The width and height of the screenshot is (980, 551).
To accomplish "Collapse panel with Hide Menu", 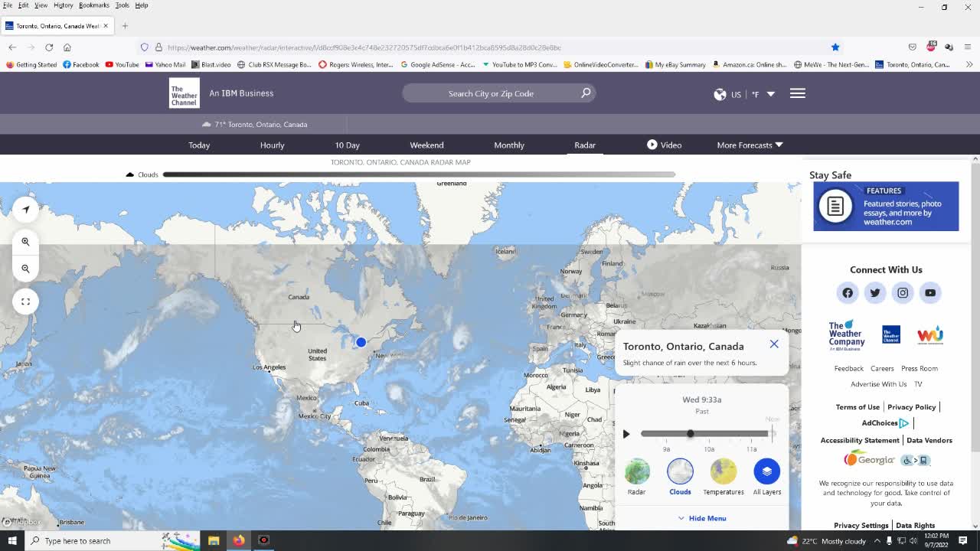I will [x=702, y=518].
